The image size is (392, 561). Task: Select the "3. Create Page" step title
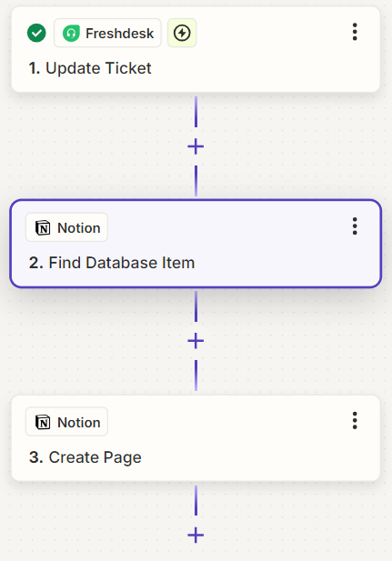[x=85, y=457]
